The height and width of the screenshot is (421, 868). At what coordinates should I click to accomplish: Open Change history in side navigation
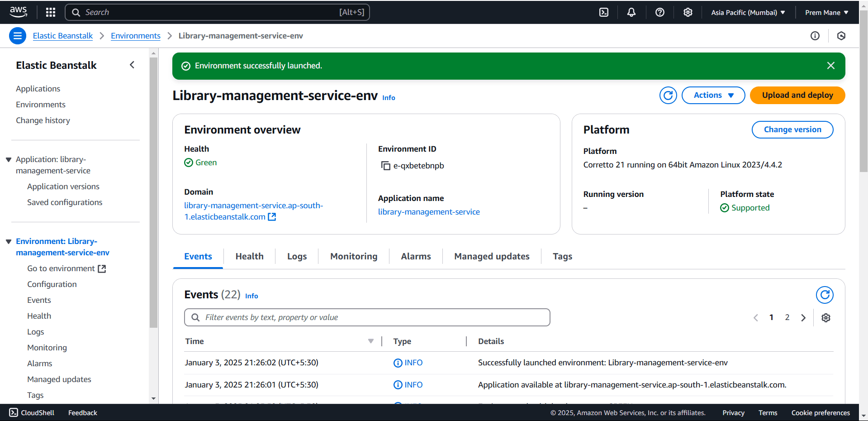tap(43, 120)
